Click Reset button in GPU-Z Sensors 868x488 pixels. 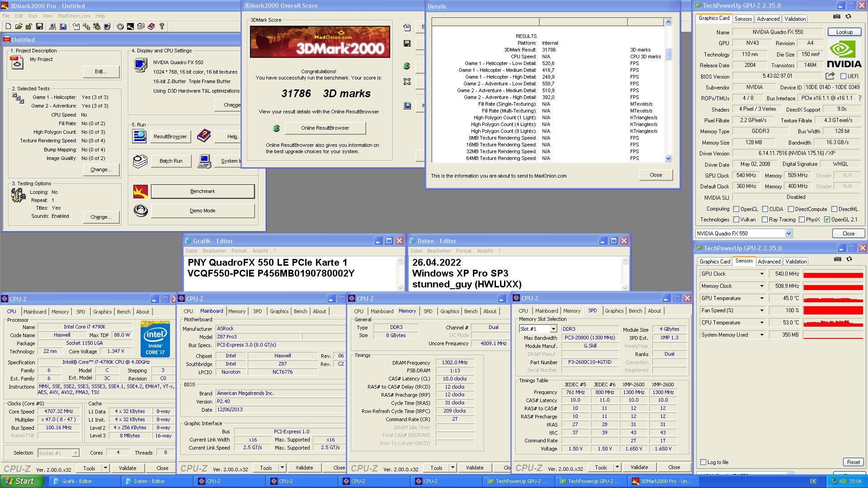coord(853,462)
